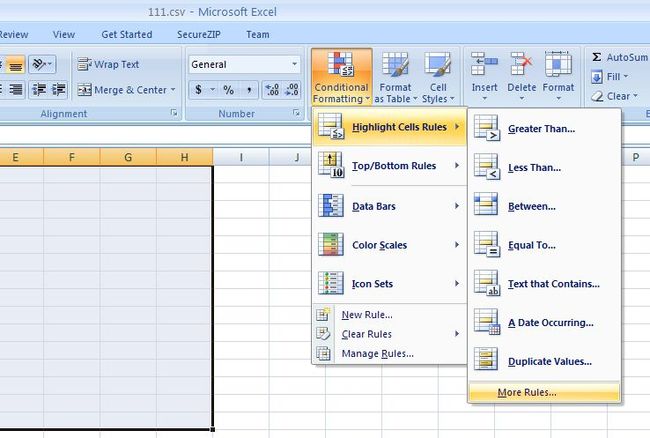The height and width of the screenshot is (438, 650).
Task: Open Cell Styles gallery
Action: tap(438, 77)
